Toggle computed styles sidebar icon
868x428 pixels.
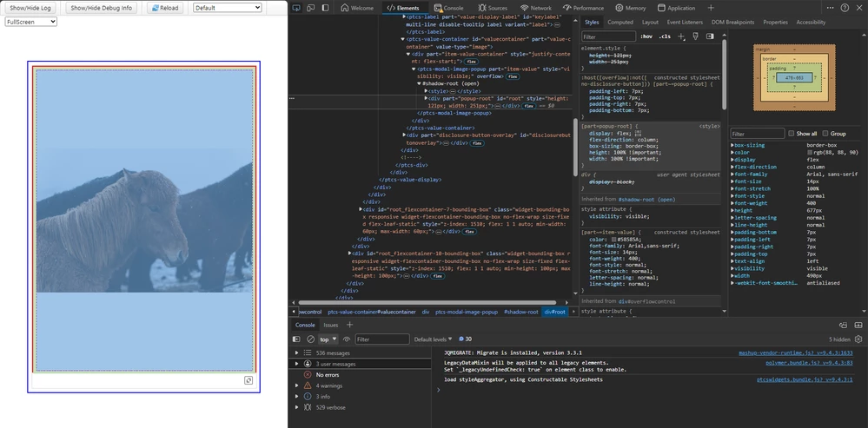pyautogui.click(x=710, y=36)
